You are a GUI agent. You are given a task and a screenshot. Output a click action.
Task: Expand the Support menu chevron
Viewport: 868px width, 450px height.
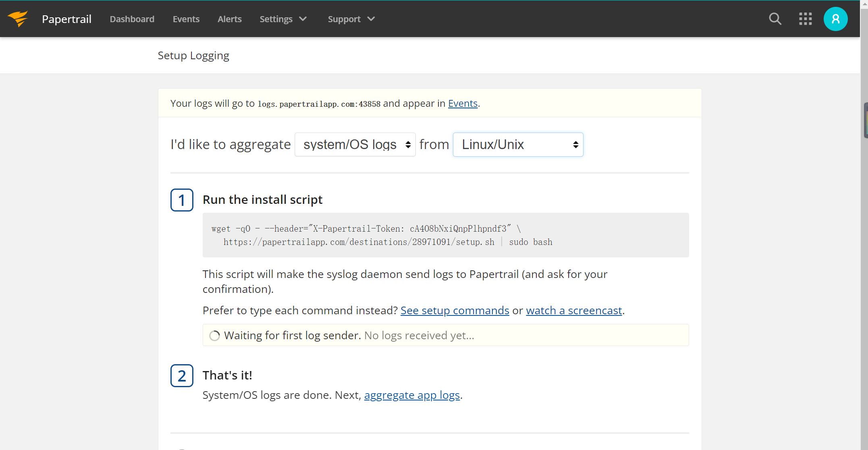click(x=371, y=19)
